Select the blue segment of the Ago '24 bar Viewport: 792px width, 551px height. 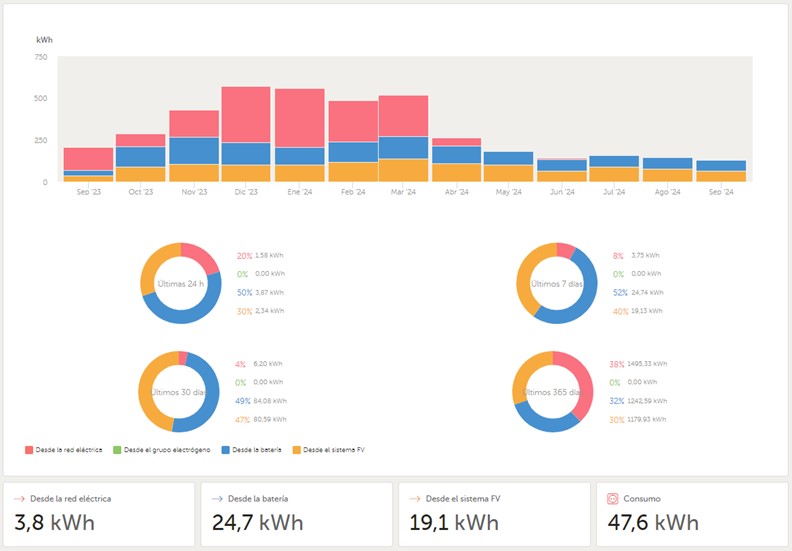[x=667, y=164]
